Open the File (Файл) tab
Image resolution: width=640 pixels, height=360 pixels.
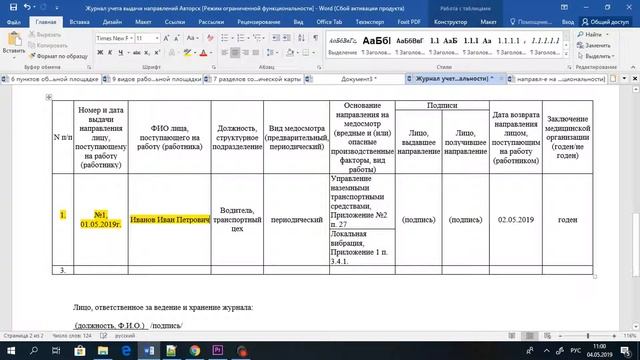tap(13, 22)
